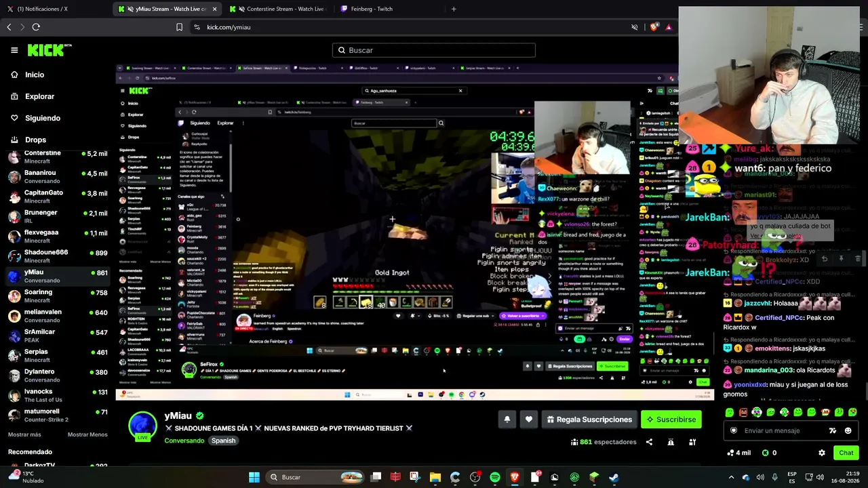Open Shadoune666 channel in the sidebar
This screenshot has width=868, height=488.
pyautogui.click(x=58, y=256)
